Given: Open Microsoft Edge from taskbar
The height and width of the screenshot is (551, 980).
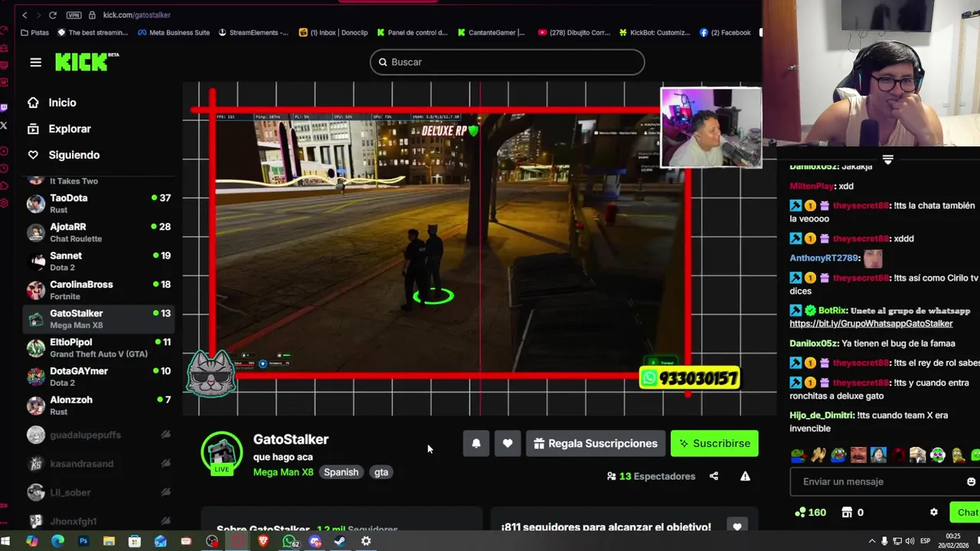Looking at the screenshot, I should (x=57, y=541).
